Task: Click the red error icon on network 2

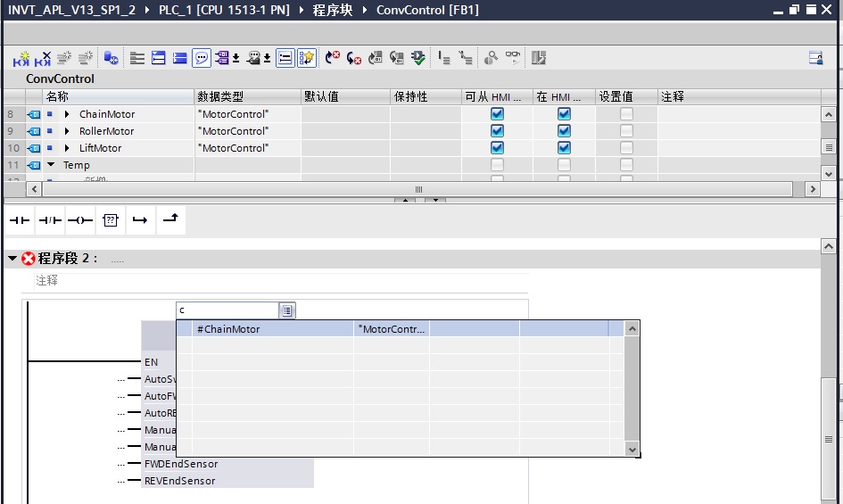Action: pyautogui.click(x=29, y=259)
